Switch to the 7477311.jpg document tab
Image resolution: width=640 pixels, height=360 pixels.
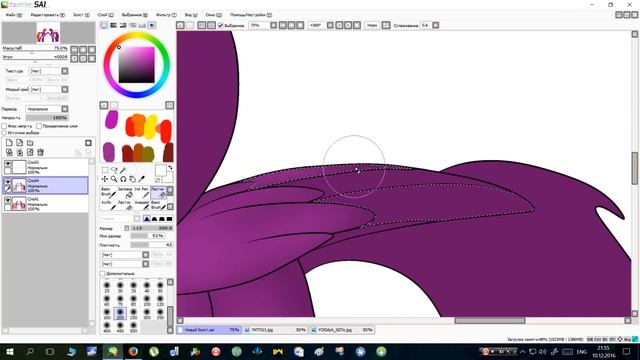pyautogui.click(x=275, y=329)
